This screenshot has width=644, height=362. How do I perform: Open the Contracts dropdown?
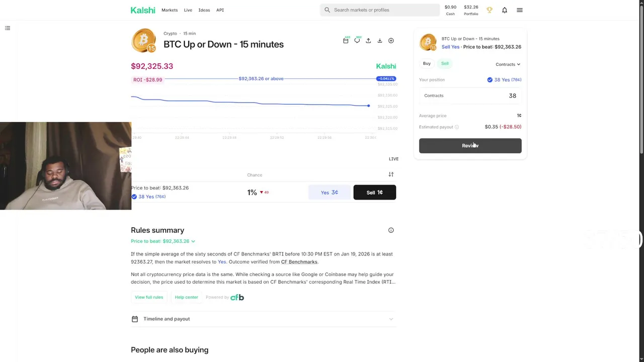pyautogui.click(x=508, y=64)
